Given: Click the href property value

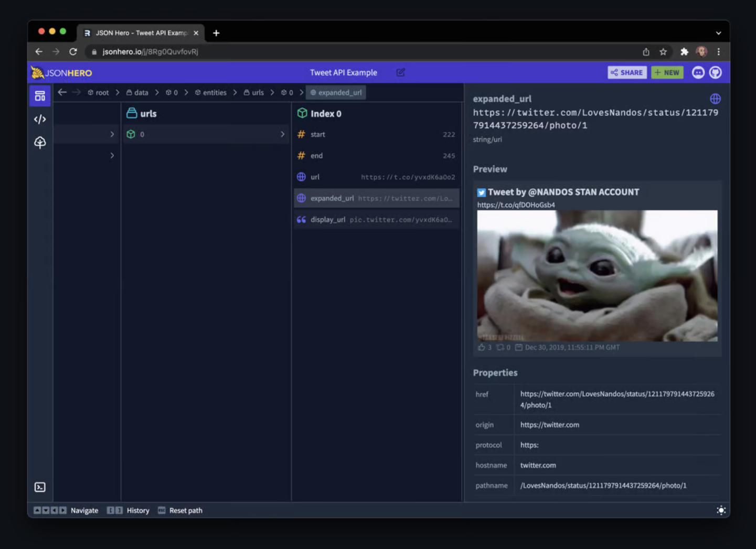Looking at the screenshot, I should point(617,399).
